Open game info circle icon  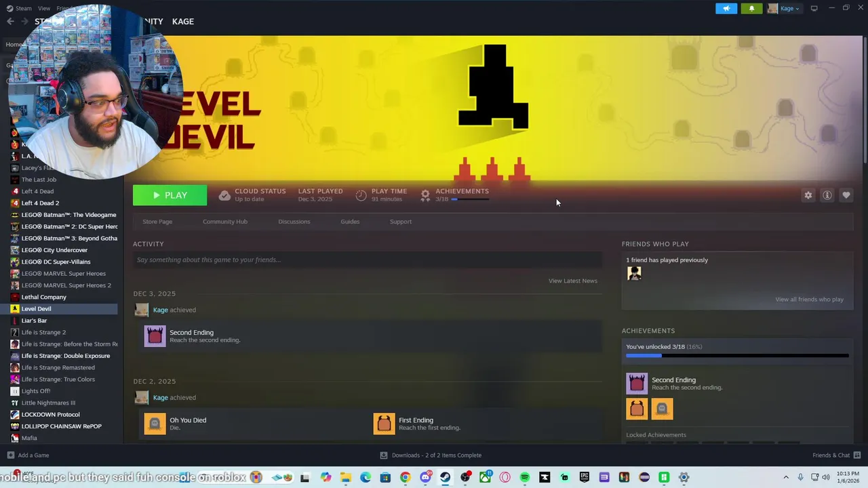(827, 195)
